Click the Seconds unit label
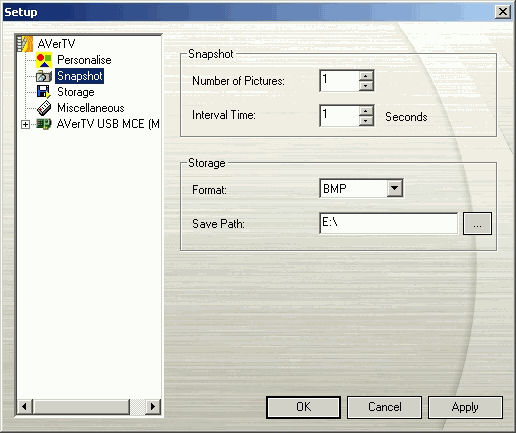This screenshot has width=516, height=433. pyautogui.click(x=406, y=117)
